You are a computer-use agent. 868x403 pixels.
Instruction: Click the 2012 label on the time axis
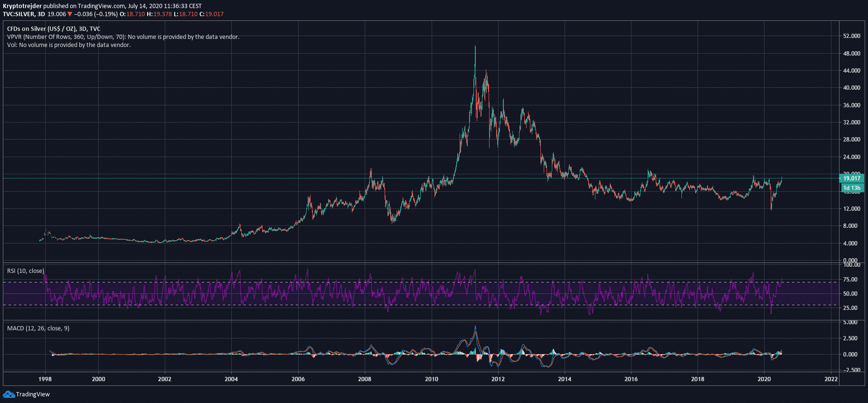[x=498, y=379]
